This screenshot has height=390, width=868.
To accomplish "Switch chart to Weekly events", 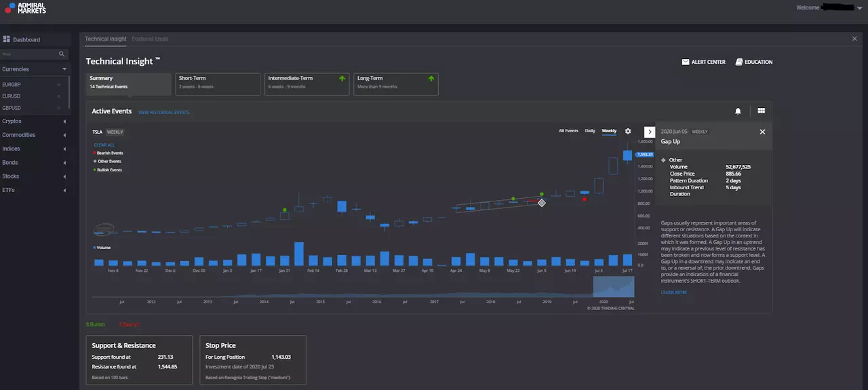I will (609, 131).
